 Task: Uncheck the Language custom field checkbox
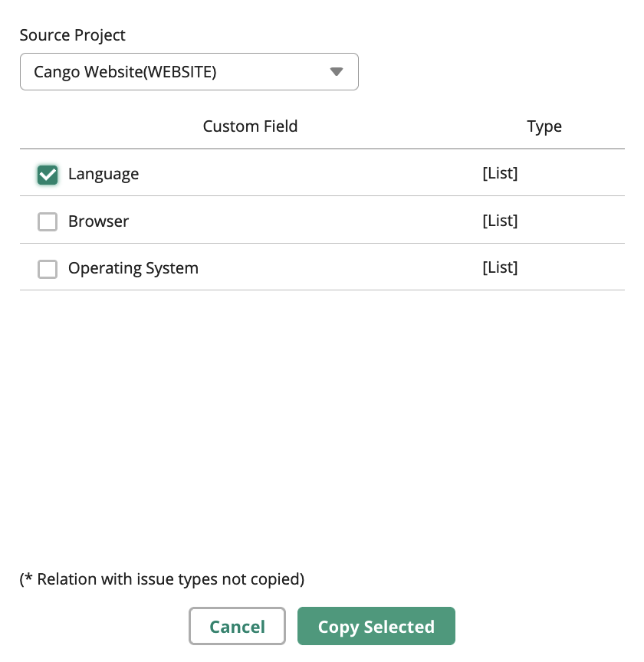[x=48, y=175]
